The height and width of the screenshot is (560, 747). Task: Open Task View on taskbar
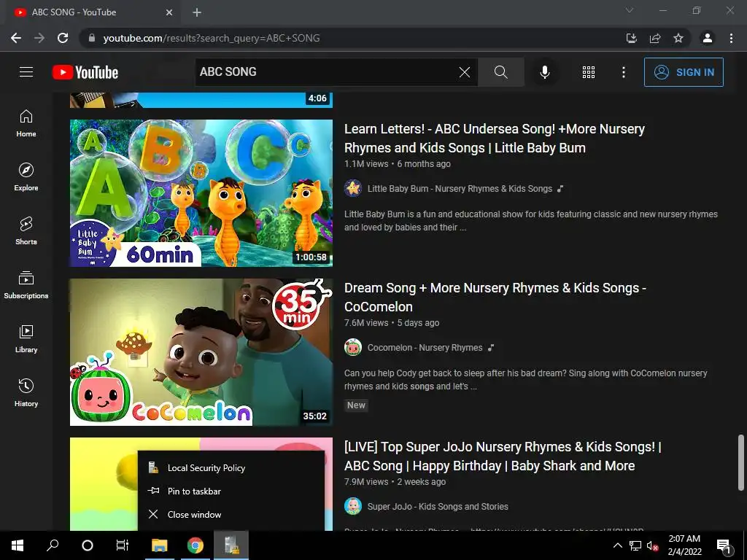(123, 545)
